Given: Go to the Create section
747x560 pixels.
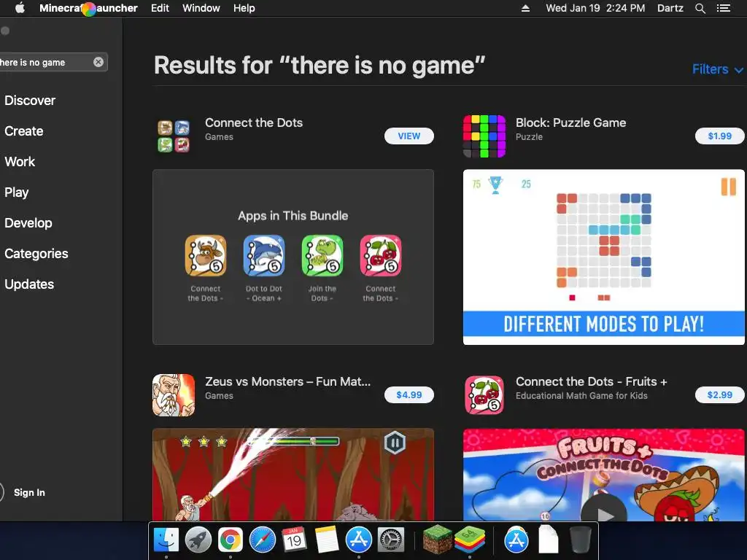Looking at the screenshot, I should [x=24, y=131].
